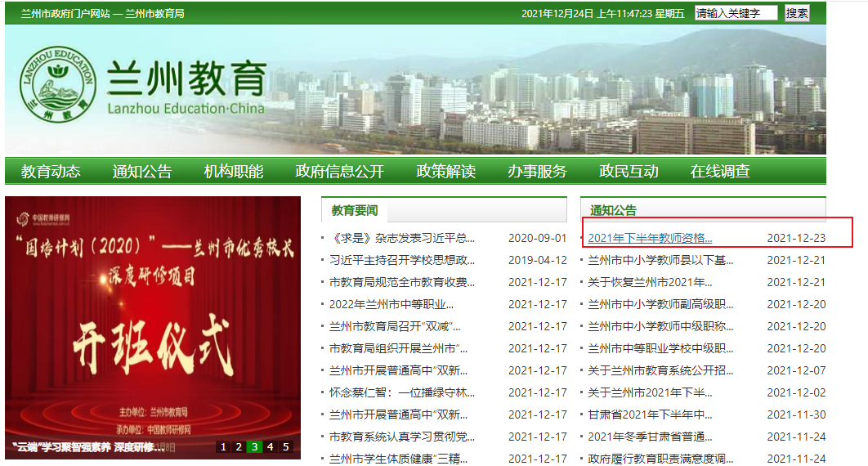This screenshot has width=868, height=466.
Task: Click the 2019-04-12 date in 教育要闻
Action: tap(538, 260)
